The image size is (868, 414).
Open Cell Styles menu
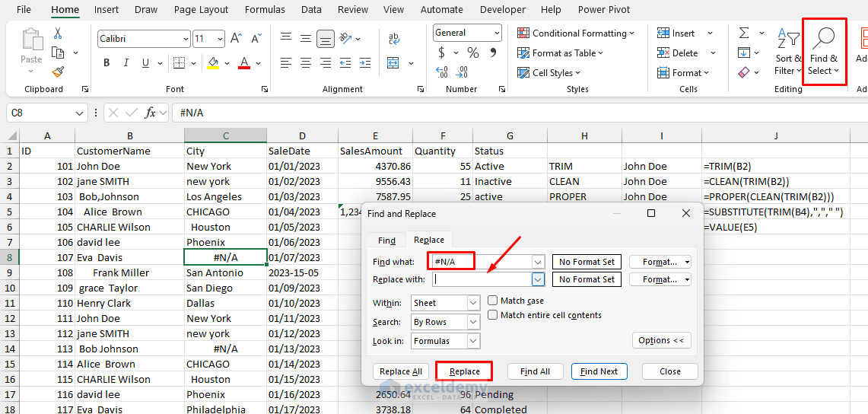point(548,72)
